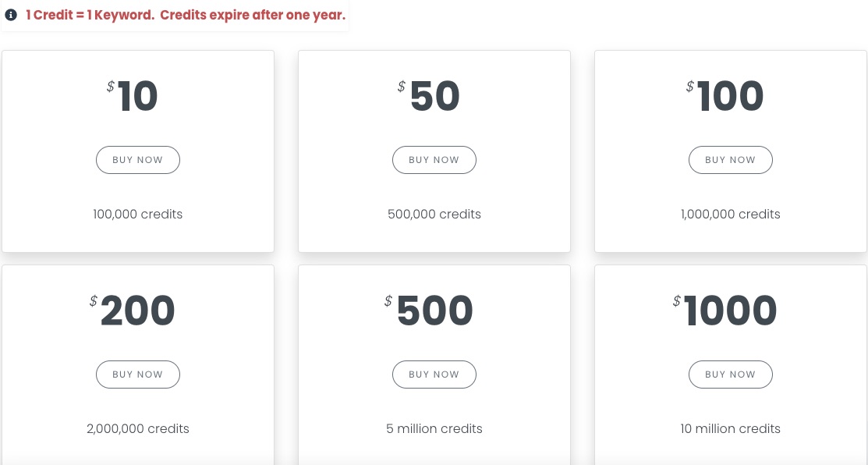This screenshot has width=868, height=465.
Task: Click Buy Now for the $1000 plan
Action: pos(730,374)
